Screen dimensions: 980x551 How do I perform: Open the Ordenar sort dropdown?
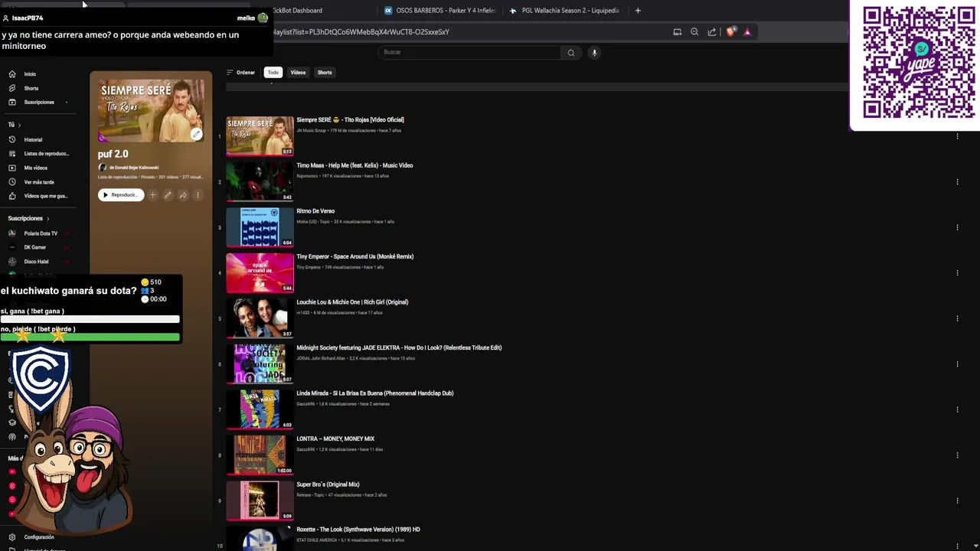click(x=241, y=73)
